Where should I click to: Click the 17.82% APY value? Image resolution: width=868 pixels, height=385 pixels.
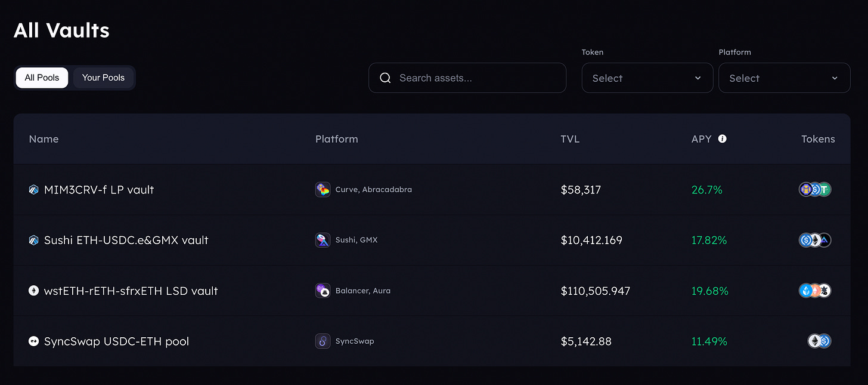(709, 241)
